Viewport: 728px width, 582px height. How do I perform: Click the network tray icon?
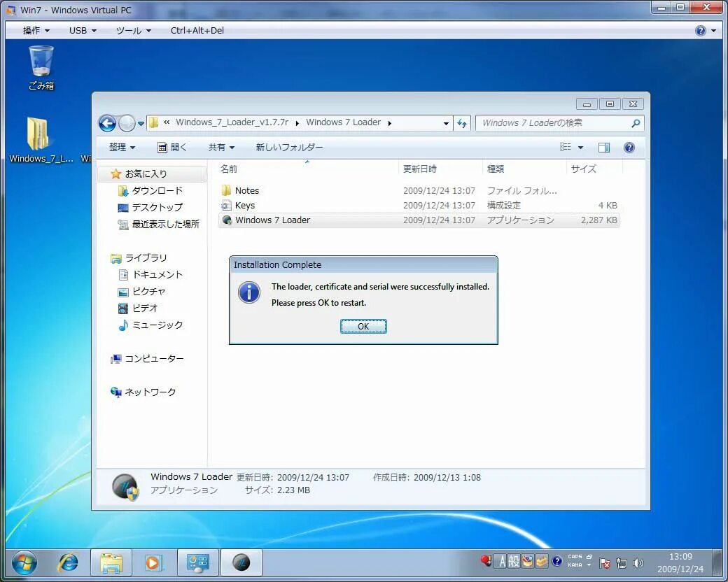coord(621,563)
